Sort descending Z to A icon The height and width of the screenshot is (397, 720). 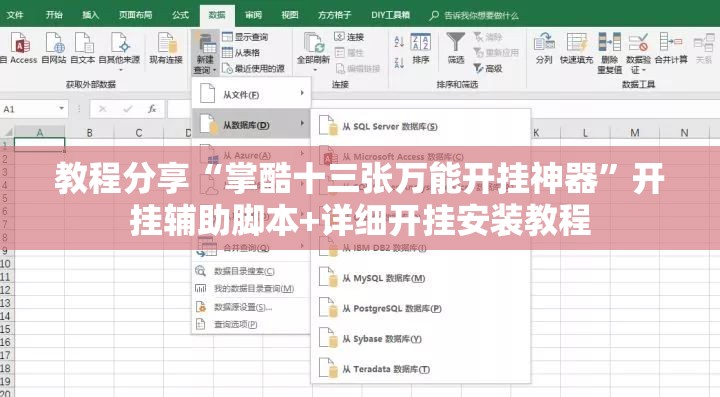(x=399, y=63)
